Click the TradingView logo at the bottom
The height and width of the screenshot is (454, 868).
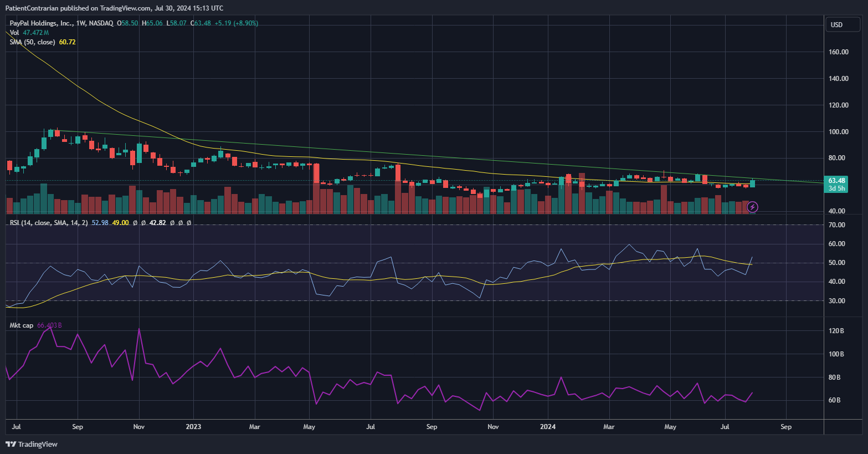[32, 444]
